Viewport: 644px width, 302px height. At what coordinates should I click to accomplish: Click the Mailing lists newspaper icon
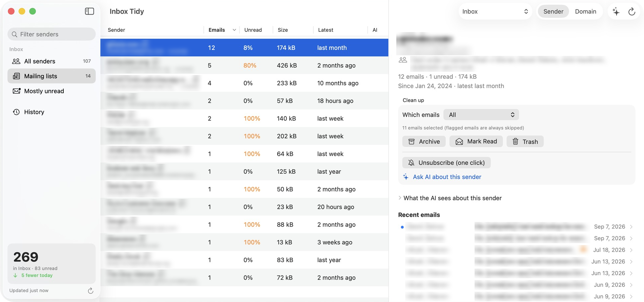coord(16,76)
